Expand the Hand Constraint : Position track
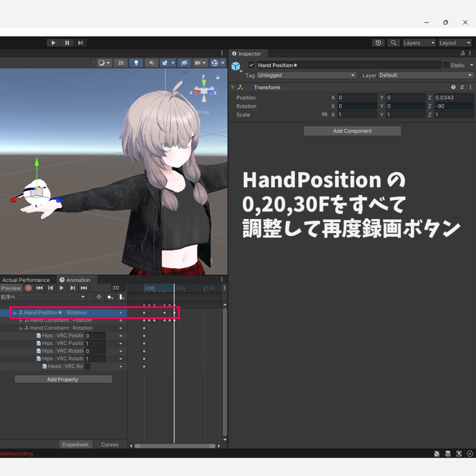Viewport: 476px width, 476px height. point(21,320)
